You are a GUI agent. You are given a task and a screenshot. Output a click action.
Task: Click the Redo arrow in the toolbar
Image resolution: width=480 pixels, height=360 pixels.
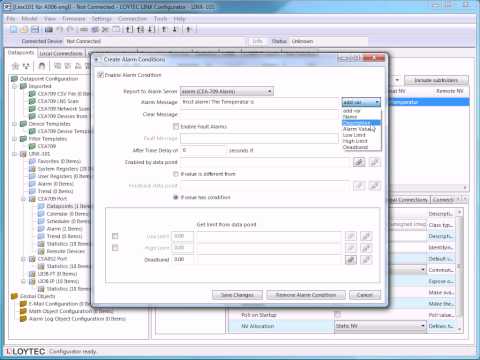[x=70, y=29]
